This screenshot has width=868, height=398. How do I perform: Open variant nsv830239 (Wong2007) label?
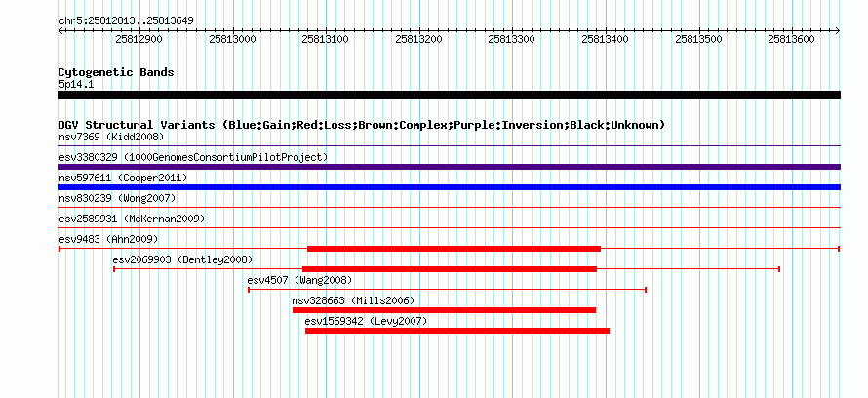tap(117, 198)
